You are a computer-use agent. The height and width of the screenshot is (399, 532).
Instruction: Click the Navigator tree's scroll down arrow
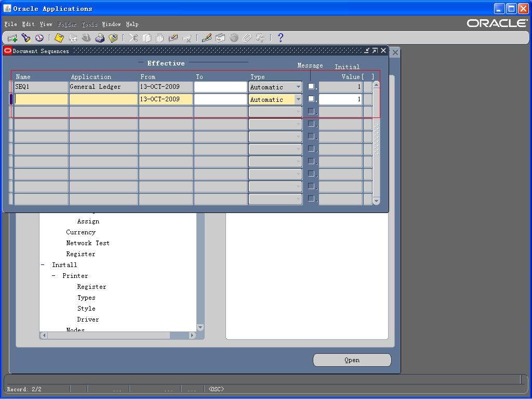[x=200, y=327]
